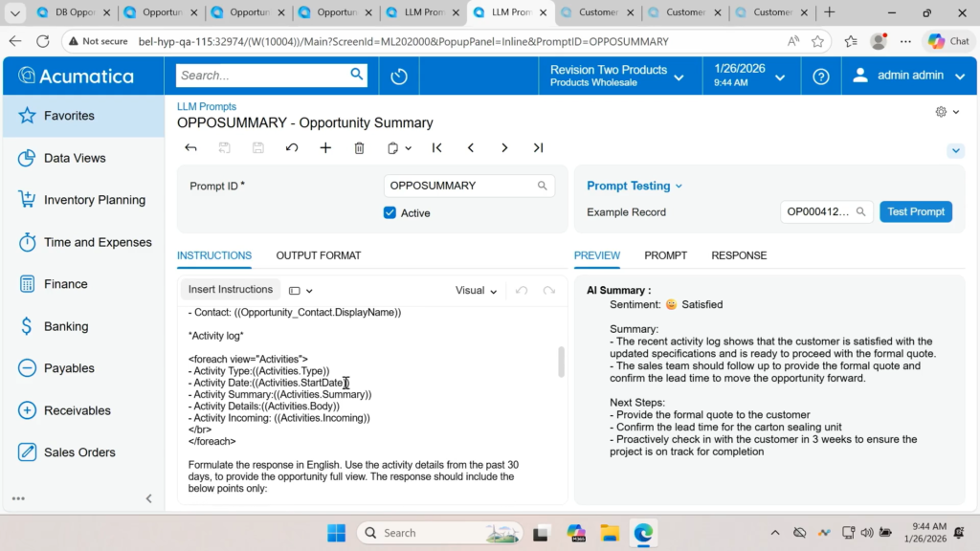980x551 pixels.
Task: Click the instructions editor vertical scrollbar
Action: 561,363
